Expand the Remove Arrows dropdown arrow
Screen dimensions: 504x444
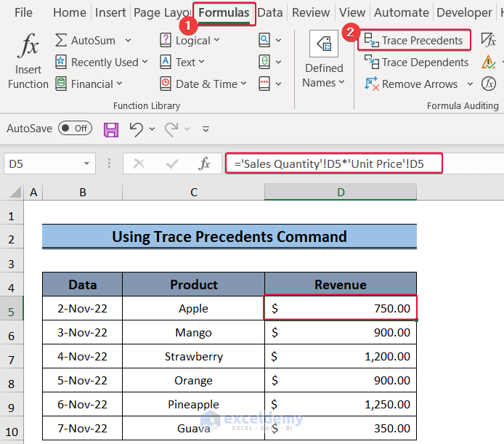pos(470,84)
